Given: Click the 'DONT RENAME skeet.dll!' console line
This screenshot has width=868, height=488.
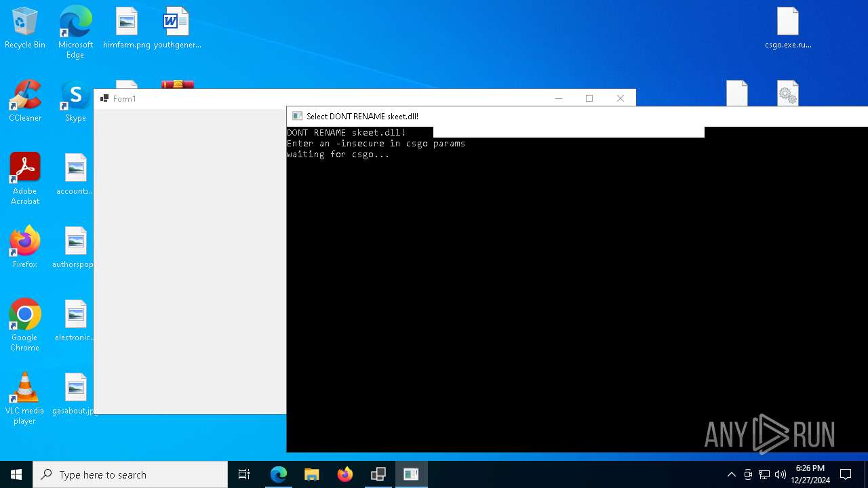Looking at the screenshot, I should [346, 133].
